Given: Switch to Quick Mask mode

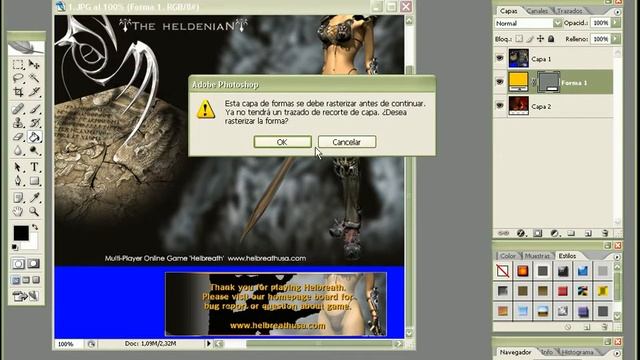Looking at the screenshot, I should [33, 264].
